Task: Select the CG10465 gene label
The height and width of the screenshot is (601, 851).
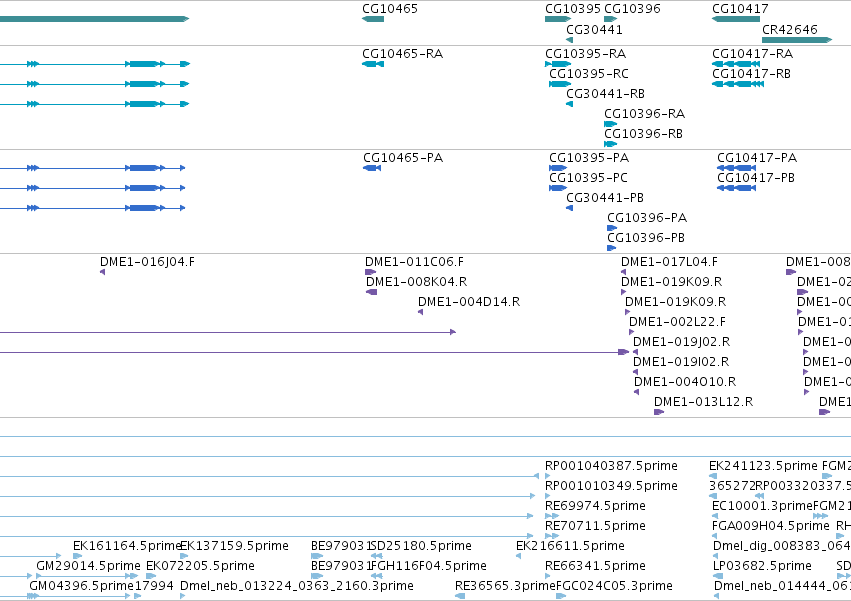Action: tap(390, 9)
